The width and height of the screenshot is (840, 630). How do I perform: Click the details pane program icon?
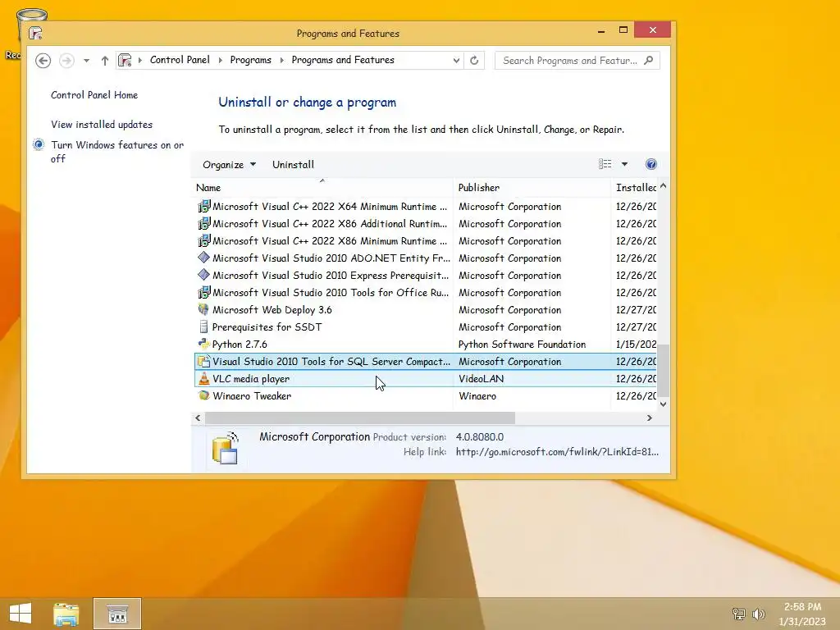click(225, 448)
